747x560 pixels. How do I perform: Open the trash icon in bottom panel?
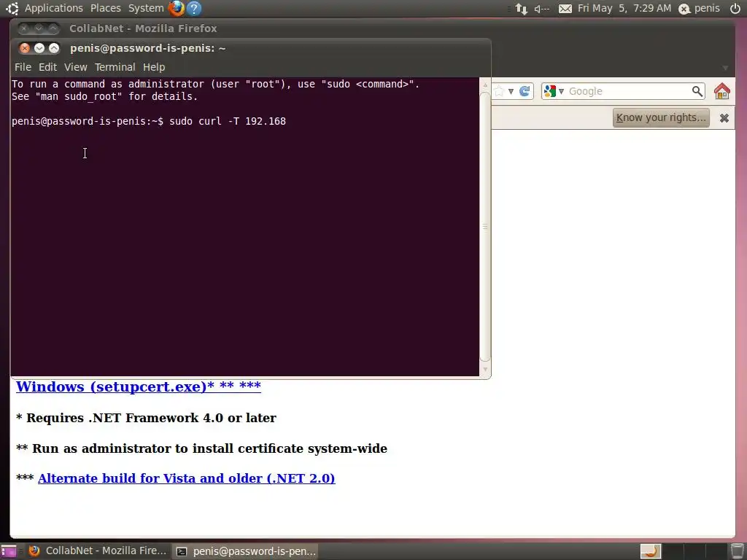point(738,551)
